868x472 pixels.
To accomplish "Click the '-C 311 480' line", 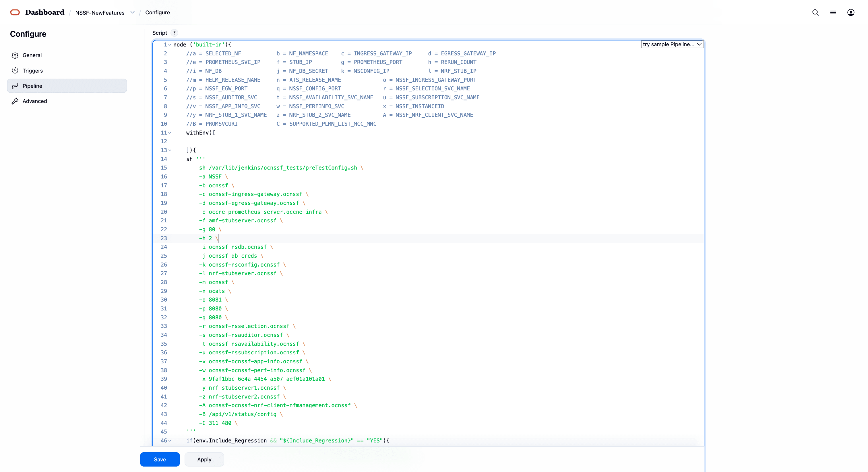I will point(218,423).
